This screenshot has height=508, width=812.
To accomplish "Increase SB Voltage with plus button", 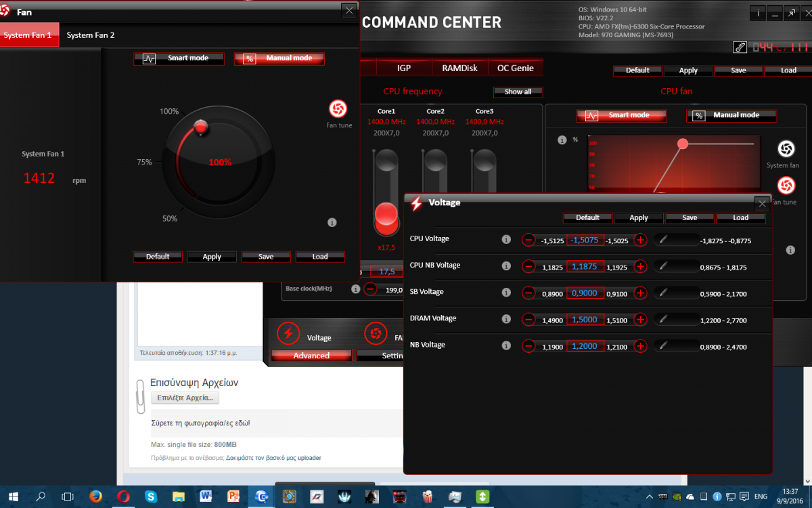I will (x=640, y=293).
